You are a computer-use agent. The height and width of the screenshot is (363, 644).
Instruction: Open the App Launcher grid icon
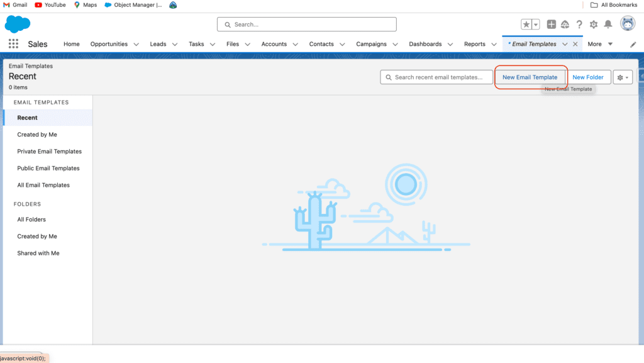click(x=13, y=44)
